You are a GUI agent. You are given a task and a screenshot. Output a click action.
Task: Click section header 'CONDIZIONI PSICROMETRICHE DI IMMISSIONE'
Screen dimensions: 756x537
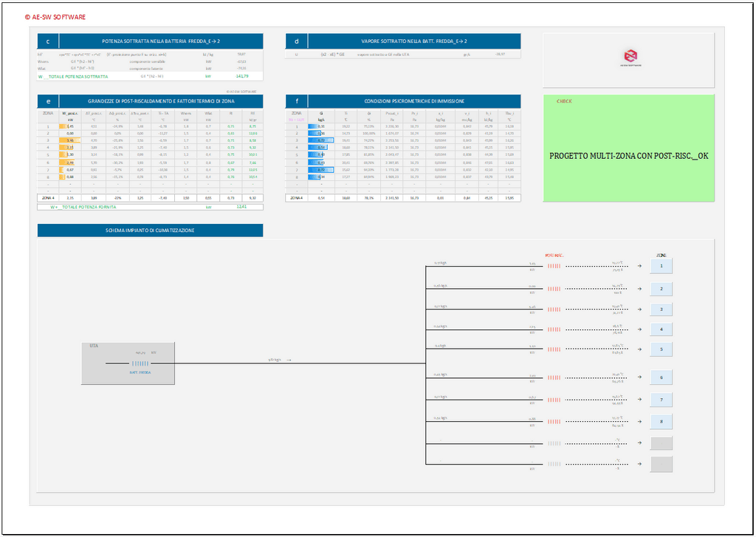coord(413,101)
